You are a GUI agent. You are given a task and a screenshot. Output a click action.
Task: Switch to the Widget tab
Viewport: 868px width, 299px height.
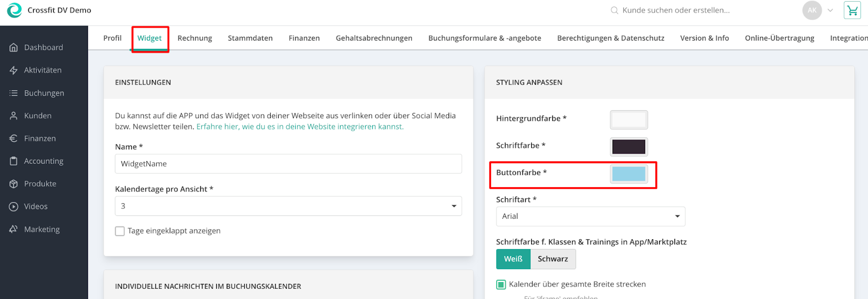click(x=149, y=38)
